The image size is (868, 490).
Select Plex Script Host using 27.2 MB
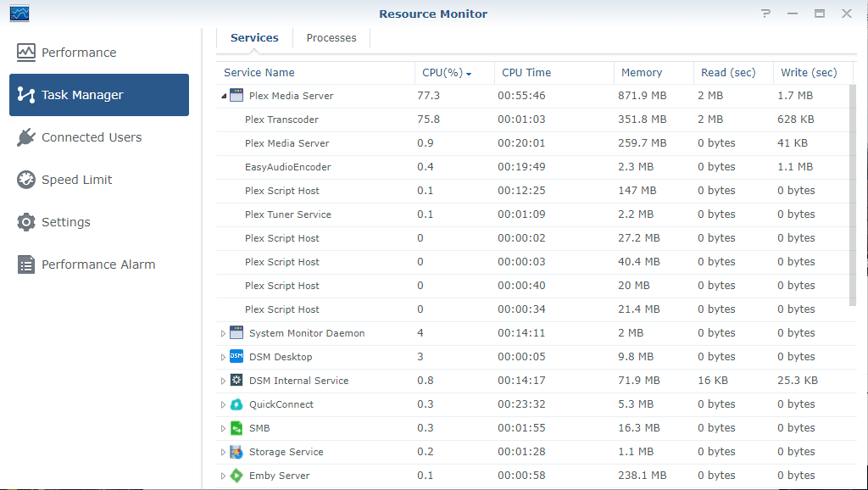532,238
